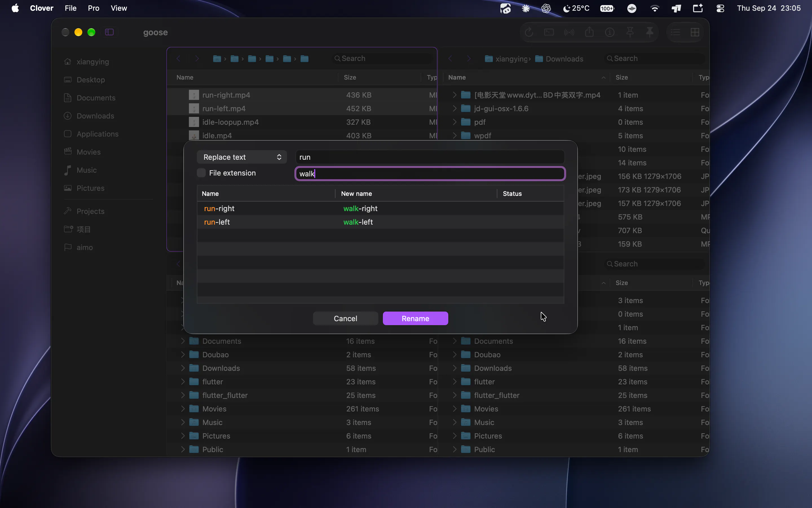Expand the jd-gui-osx-1.6.6 folder
This screenshot has width=812, height=508.
click(455, 109)
